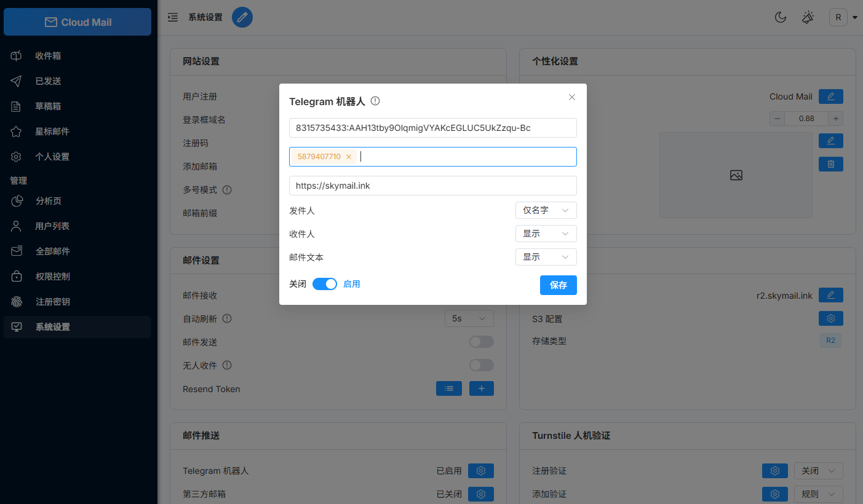Open 用户列表 from the sidebar
Image resolution: width=863 pixels, height=504 pixels.
click(52, 226)
